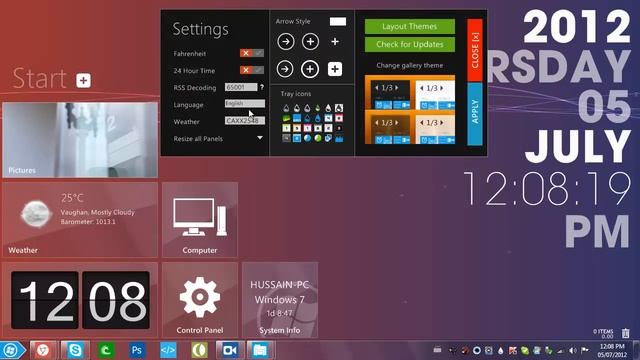This screenshot has width=640, height=360.
Task: Click the red CLOSE [x] vertical button
Action: [475, 50]
